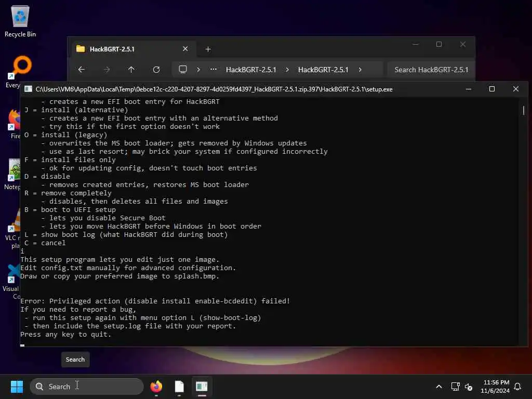Refresh the HackBGRT folder view
Viewport: 532px width, 399px height.
point(156,70)
